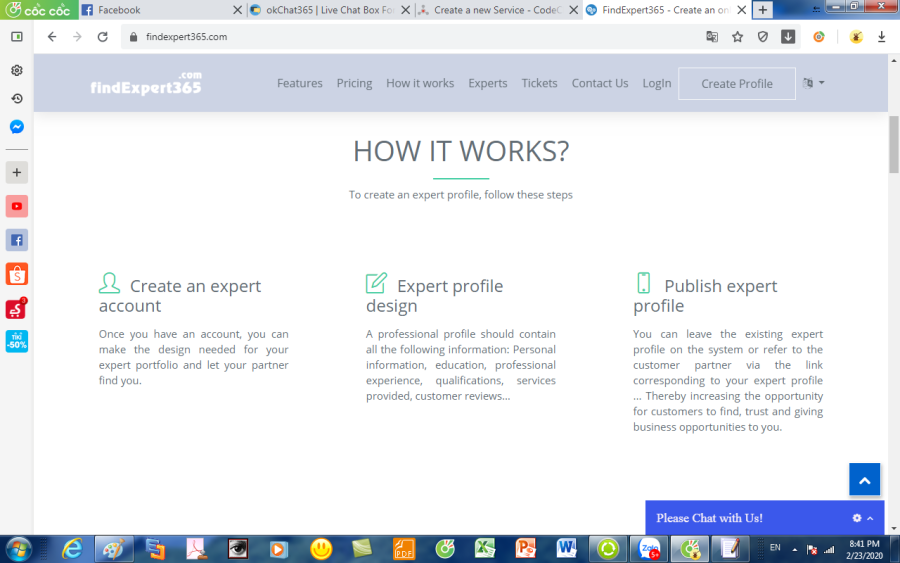Click the scrollbar down arrow

pyautogui.click(x=894, y=529)
